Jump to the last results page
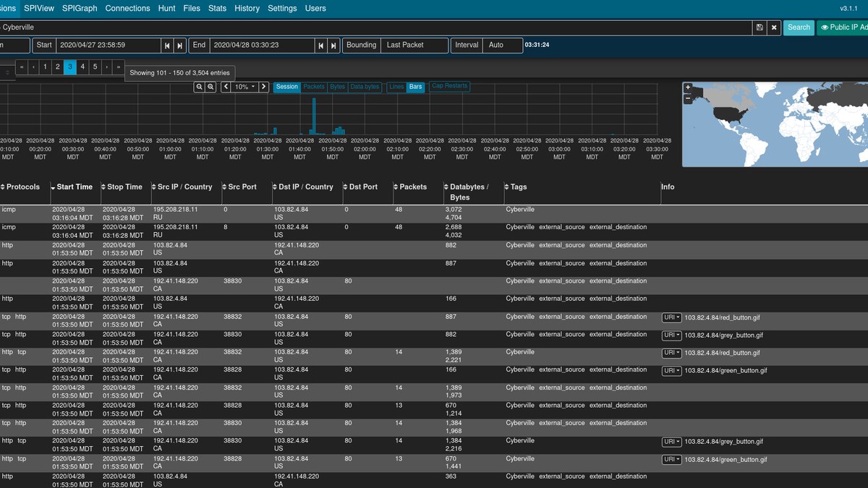Image resolution: width=868 pixels, height=488 pixels. click(119, 67)
